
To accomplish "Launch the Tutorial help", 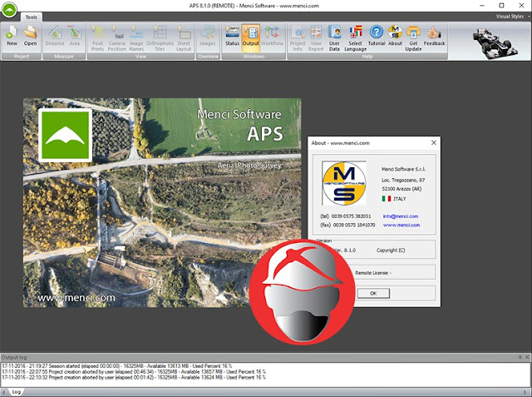I will tap(377, 36).
